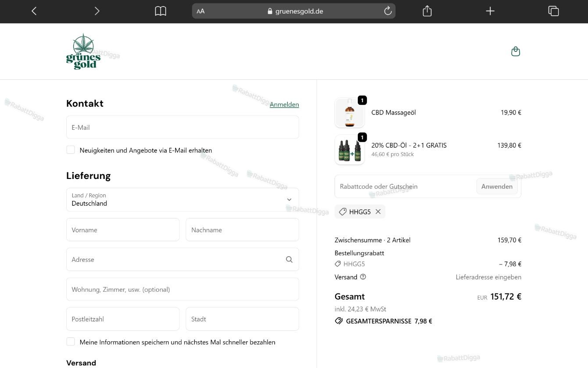Viewport: 588px width, 368px height.
Task: Select the Nachname field
Action: (242, 230)
